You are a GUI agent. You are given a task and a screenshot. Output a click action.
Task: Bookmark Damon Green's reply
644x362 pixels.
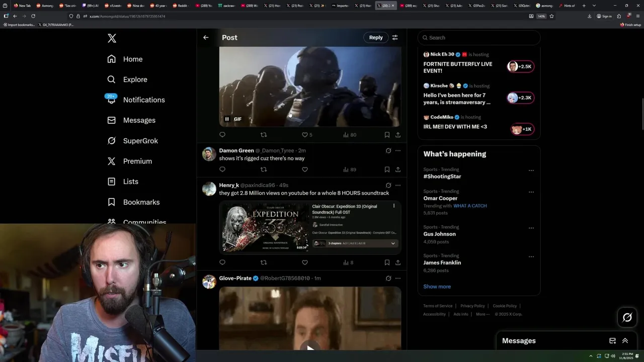387,169
